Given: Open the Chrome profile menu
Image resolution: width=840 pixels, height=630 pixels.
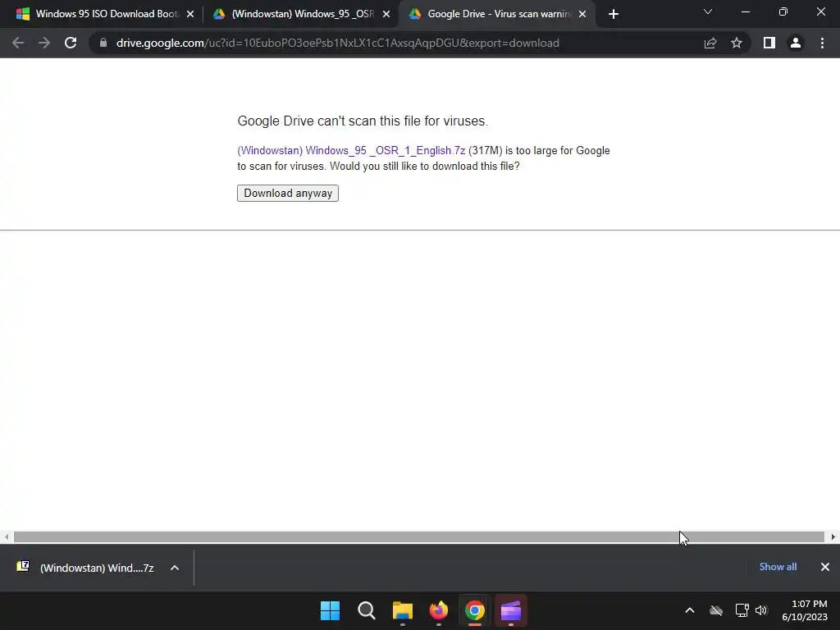Looking at the screenshot, I should pyautogui.click(x=796, y=43).
